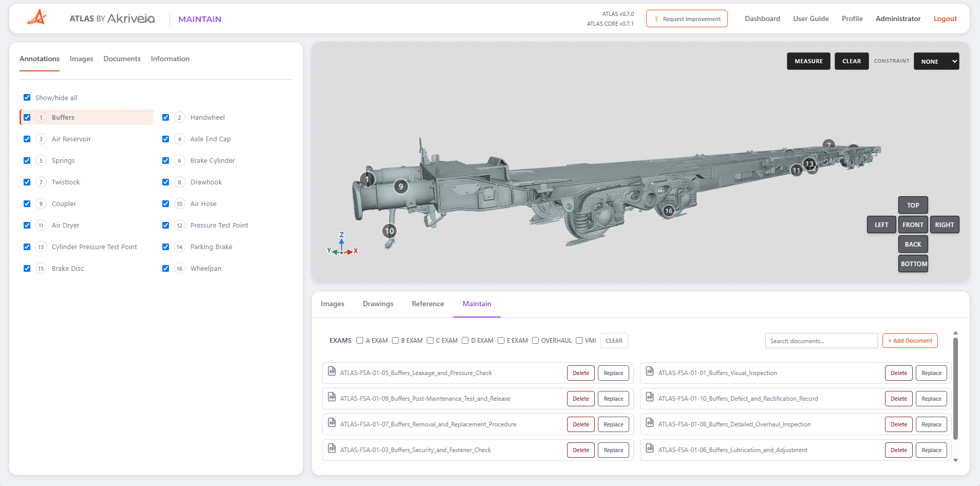
Task: Click annotation marker 16 on the 3D model
Action: coord(669,211)
